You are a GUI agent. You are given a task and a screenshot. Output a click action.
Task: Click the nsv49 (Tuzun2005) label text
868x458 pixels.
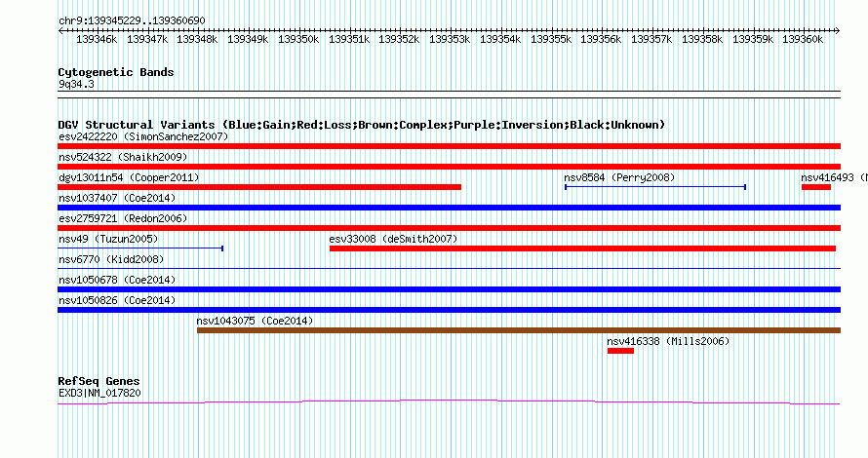tap(108, 239)
